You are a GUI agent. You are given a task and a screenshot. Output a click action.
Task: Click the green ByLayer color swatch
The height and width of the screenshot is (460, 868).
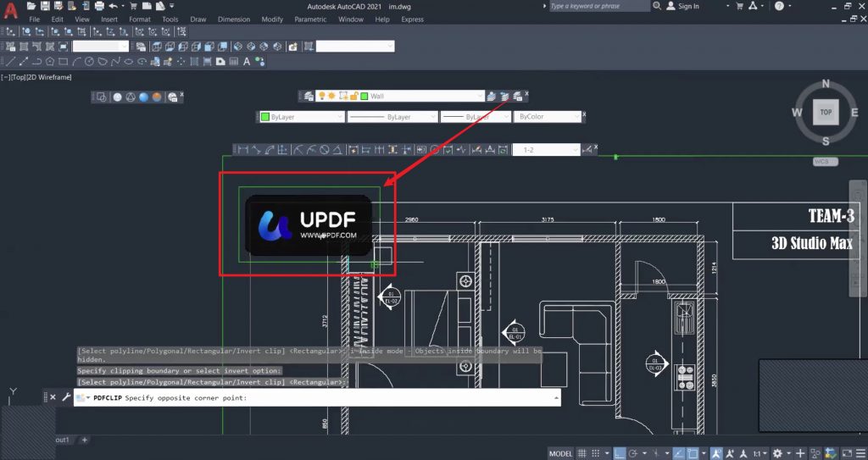(x=265, y=117)
